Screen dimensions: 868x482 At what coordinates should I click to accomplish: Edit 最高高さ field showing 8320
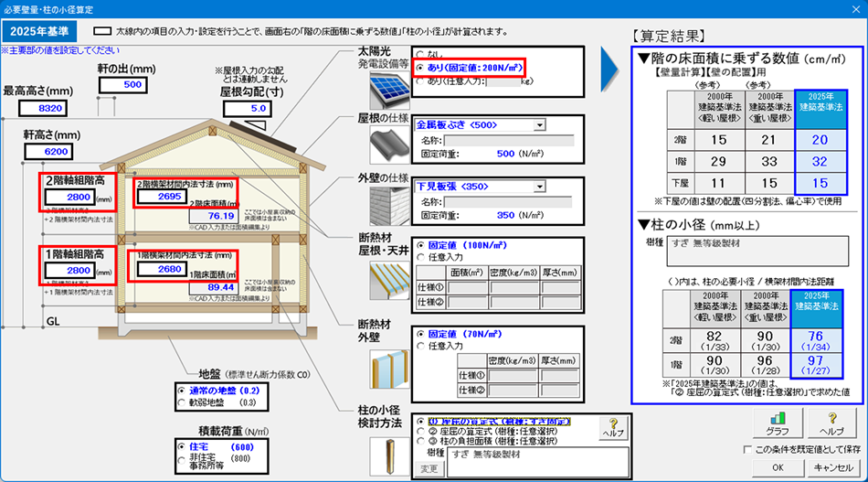(x=43, y=108)
